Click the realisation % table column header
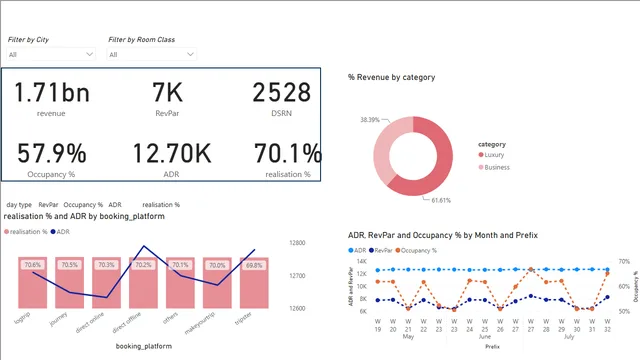 (161, 204)
